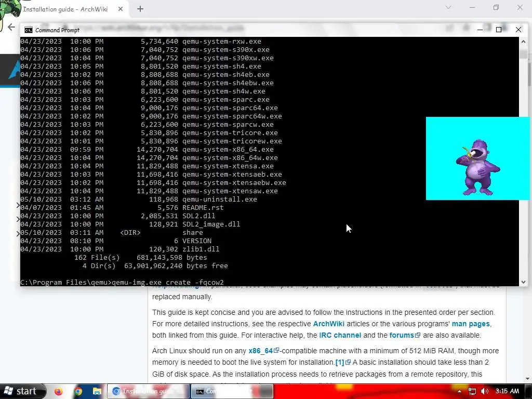Click the VERSION file listing line
The height and width of the screenshot is (399, 532).
pyautogui.click(x=116, y=241)
